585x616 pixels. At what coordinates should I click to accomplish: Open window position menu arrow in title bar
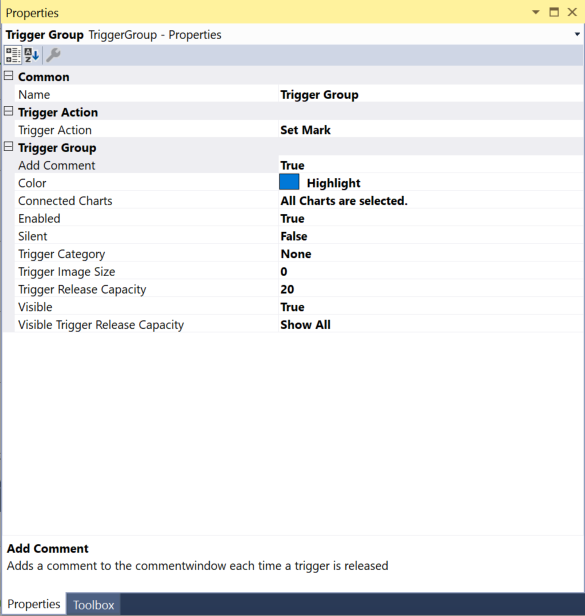(535, 12)
